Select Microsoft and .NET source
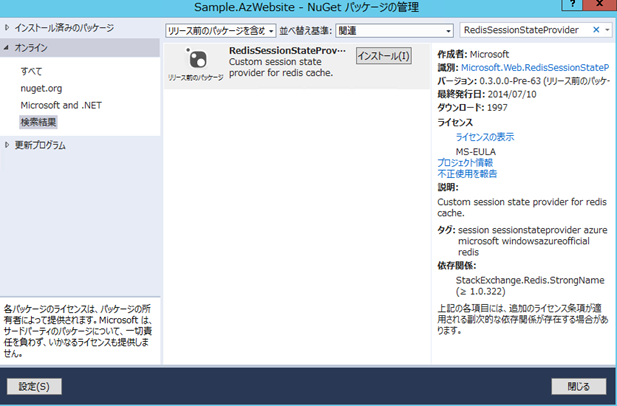This screenshot has height=406, width=617. click(x=61, y=105)
